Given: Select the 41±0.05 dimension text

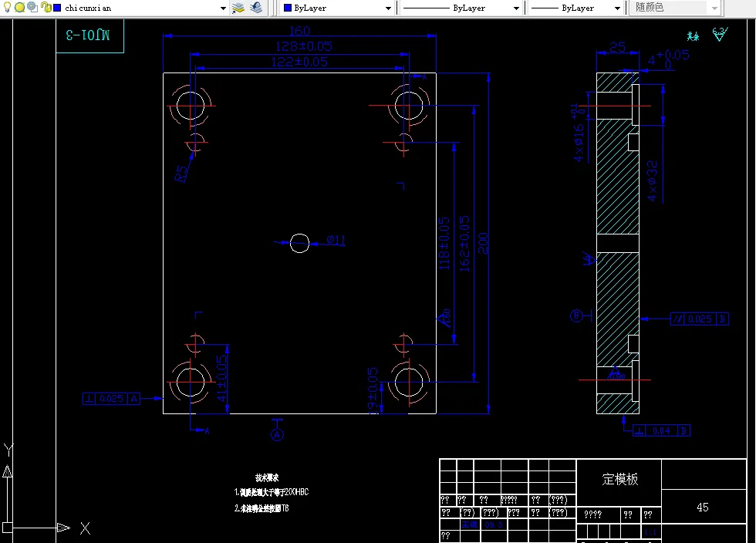Looking at the screenshot, I should 221,379.
